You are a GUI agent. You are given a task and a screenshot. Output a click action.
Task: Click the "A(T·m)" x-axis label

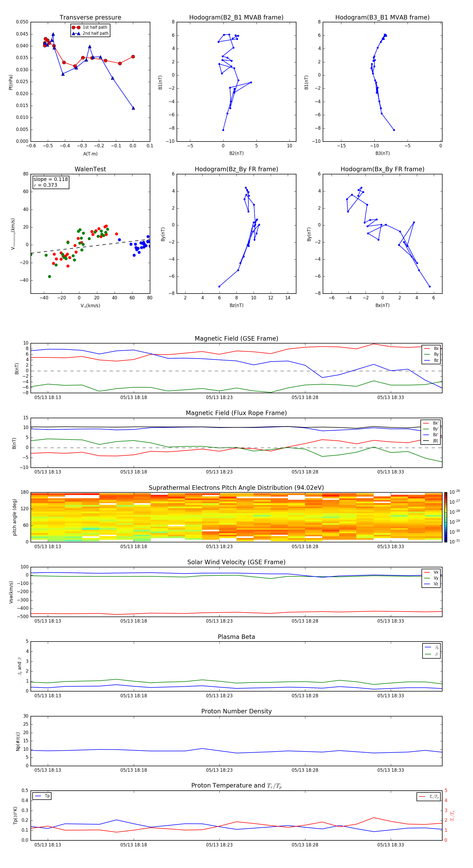coord(90,154)
